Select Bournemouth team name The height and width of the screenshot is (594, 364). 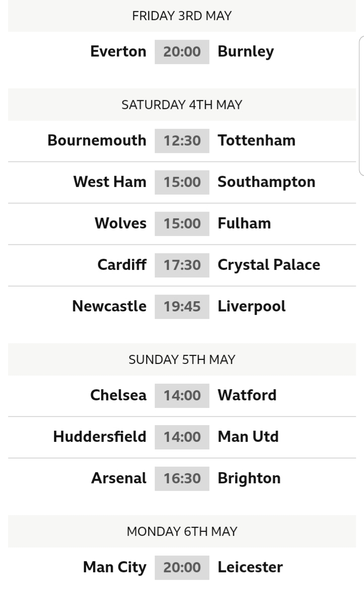[x=97, y=141]
